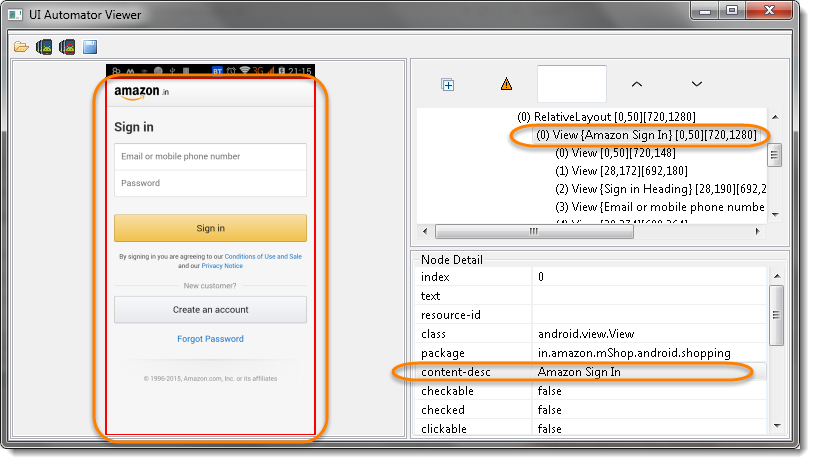The height and width of the screenshot is (464, 815).
Task: Click the index value 0 cell
Action: tap(650, 277)
